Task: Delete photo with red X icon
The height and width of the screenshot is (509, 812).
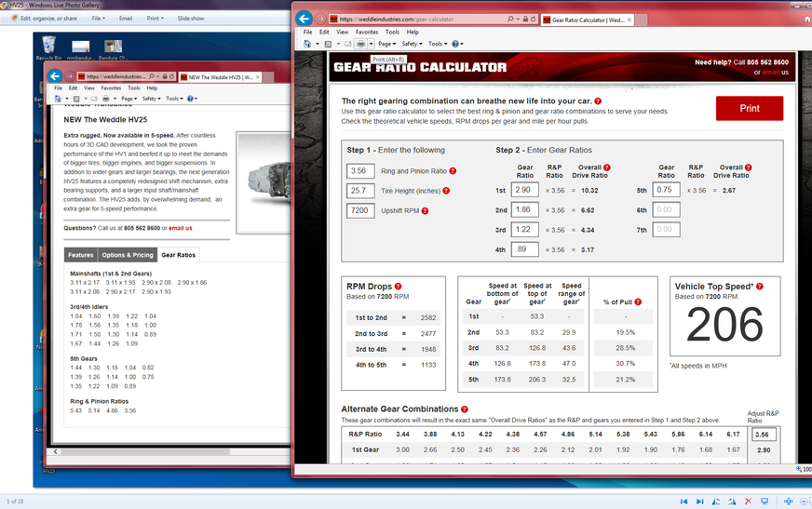Action: pos(748,502)
